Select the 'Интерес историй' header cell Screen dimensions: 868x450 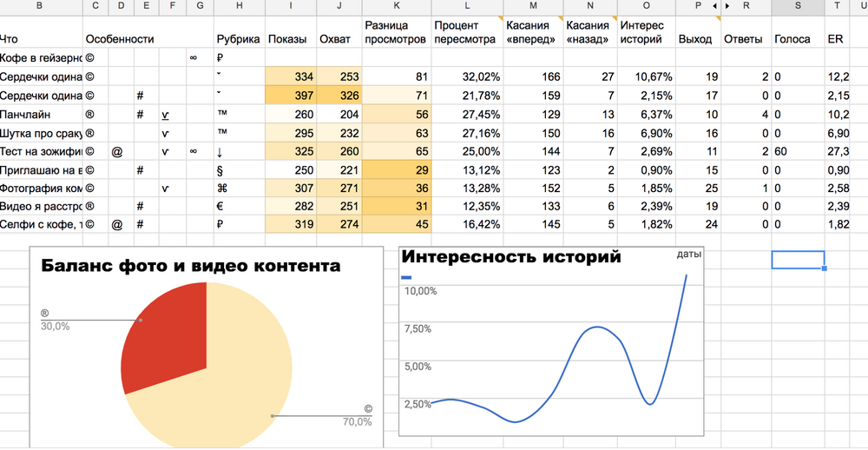tap(643, 32)
